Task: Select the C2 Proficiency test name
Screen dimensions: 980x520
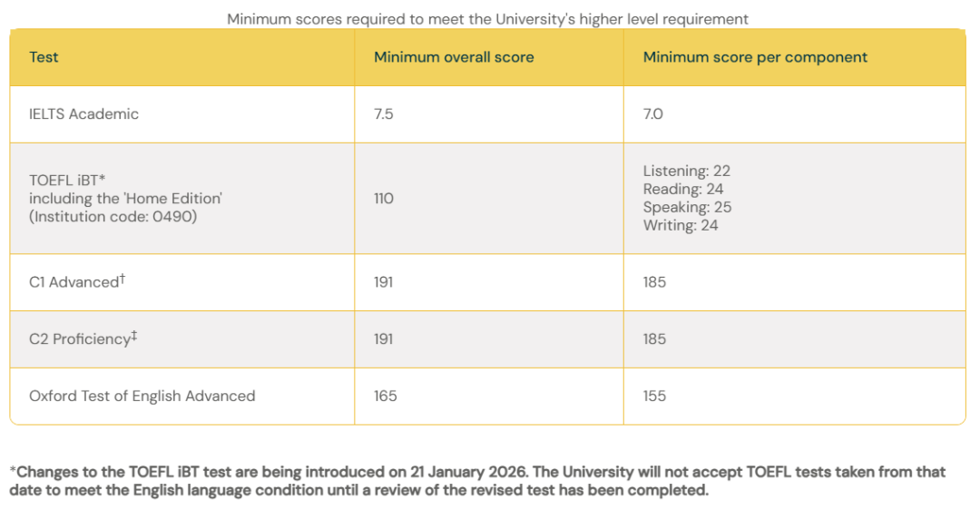Action: [x=79, y=339]
